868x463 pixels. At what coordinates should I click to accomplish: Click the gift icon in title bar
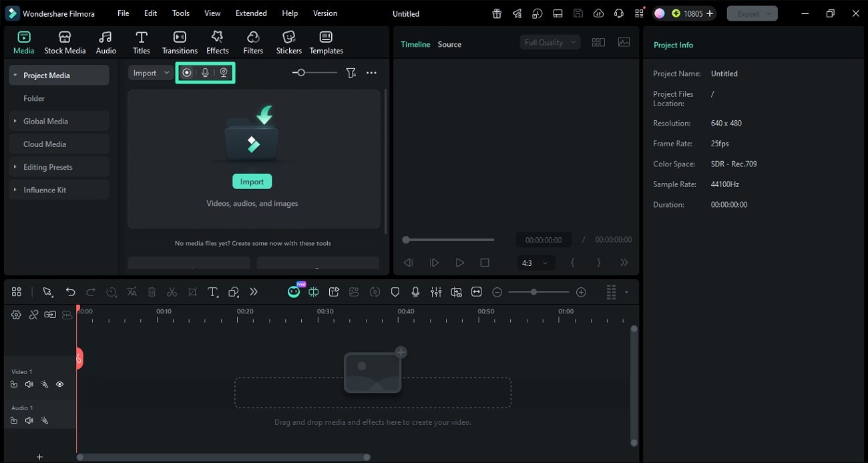tap(497, 13)
